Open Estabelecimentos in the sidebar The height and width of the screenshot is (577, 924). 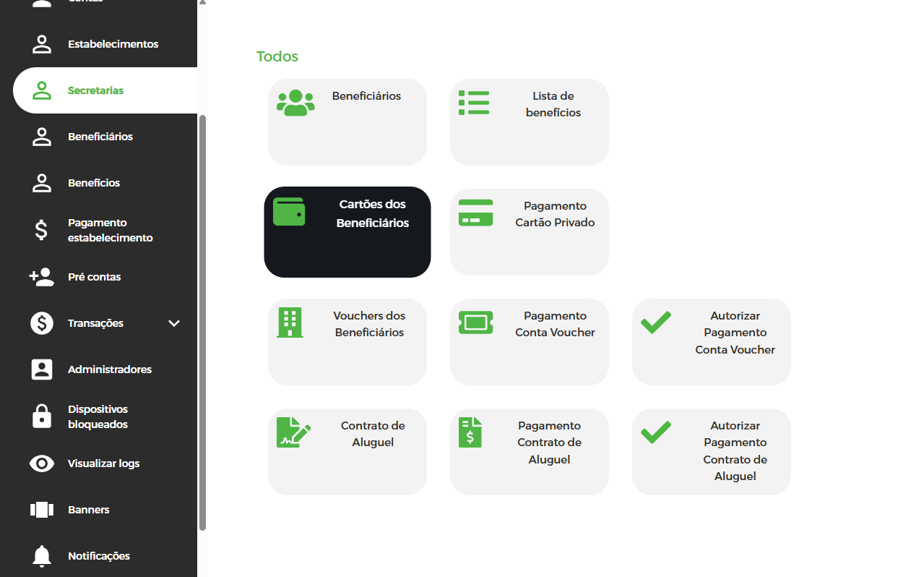point(113,44)
